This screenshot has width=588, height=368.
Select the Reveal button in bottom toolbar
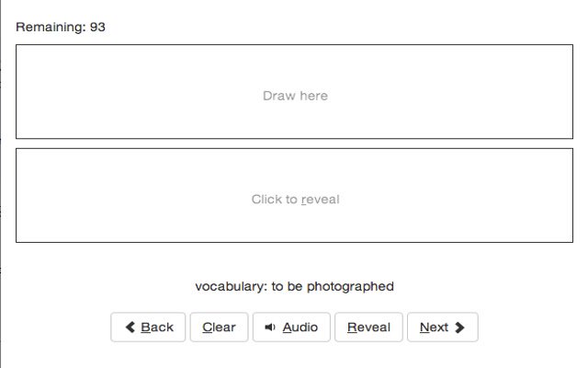[368, 328]
